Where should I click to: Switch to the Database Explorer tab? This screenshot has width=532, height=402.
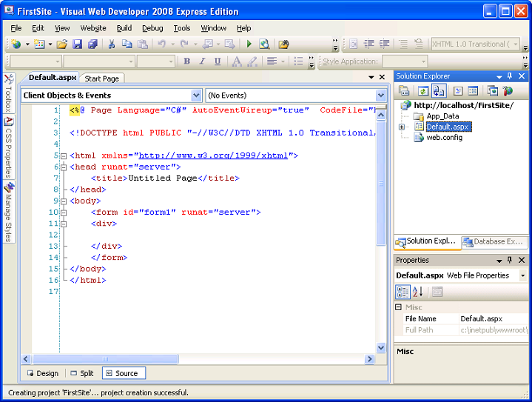494,241
